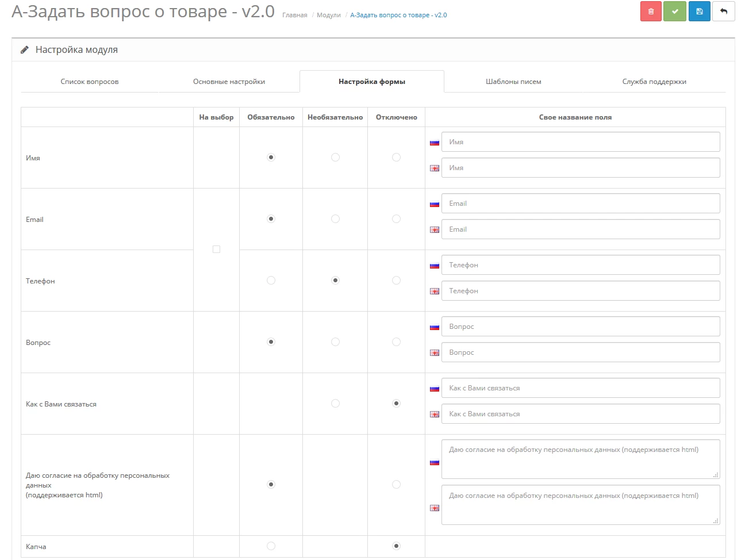Set Вопрос field to Отключено

click(396, 342)
